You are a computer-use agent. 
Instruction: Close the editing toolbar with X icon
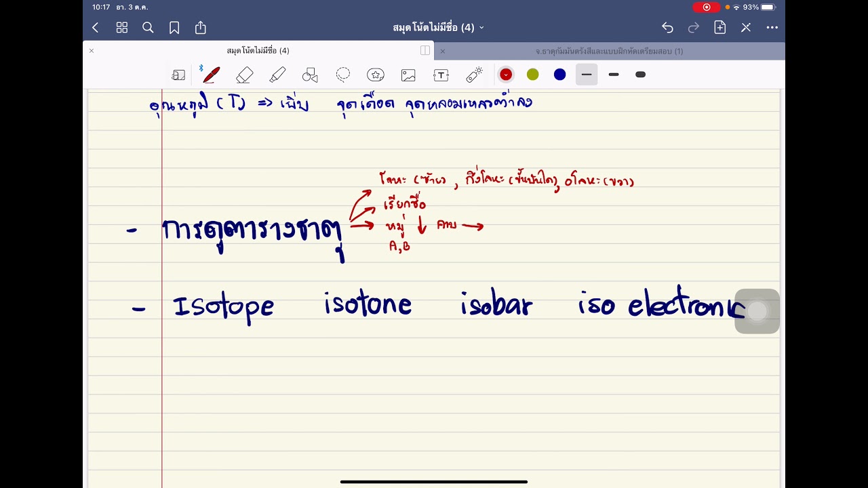(746, 28)
